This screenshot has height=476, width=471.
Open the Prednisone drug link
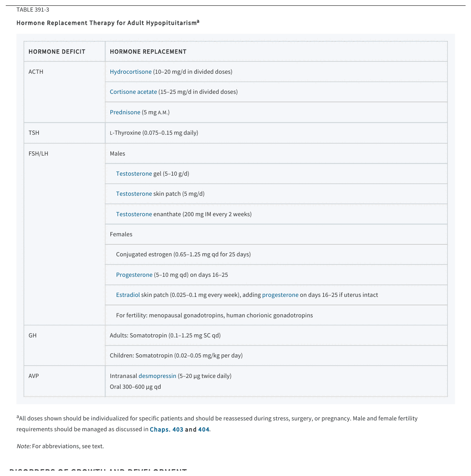coord(125,112)
